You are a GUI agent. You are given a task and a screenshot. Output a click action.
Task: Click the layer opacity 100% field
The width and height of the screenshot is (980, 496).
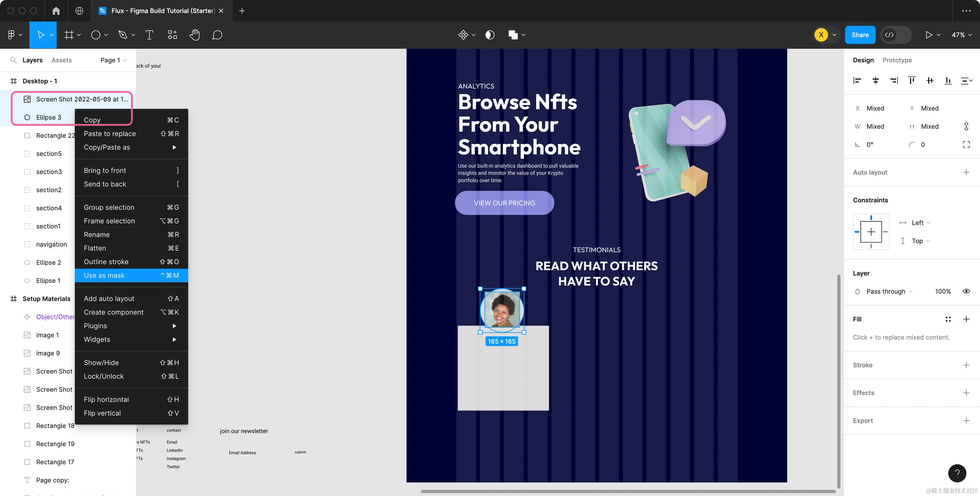tap(942, 291)
